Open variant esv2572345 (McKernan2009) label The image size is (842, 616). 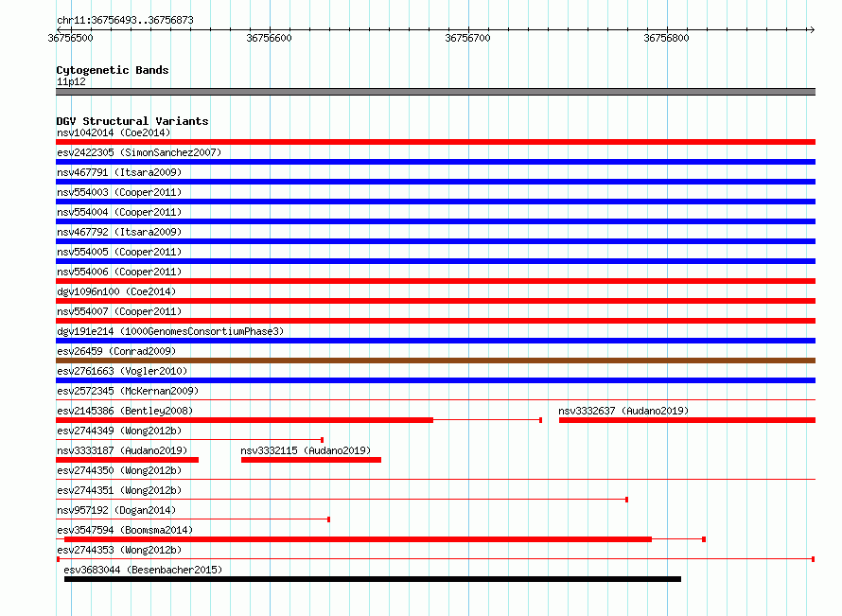point(128,391)
